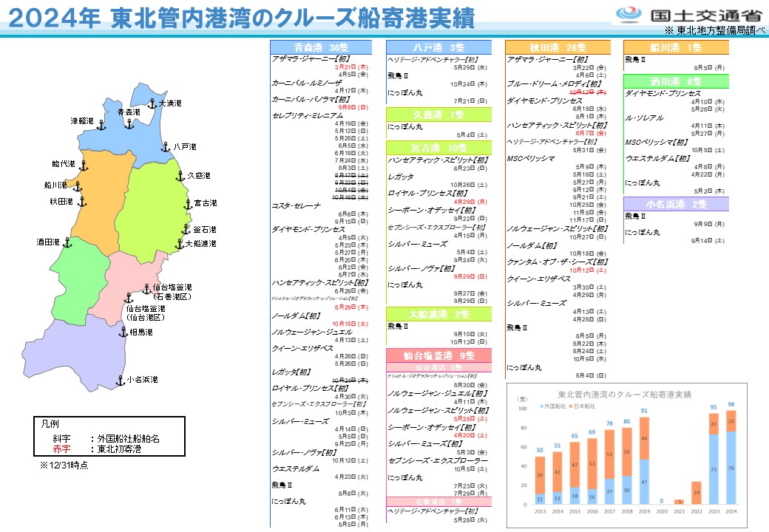
Task: Click the anchor icon at 青森港
Action: (x=129, y=123)
